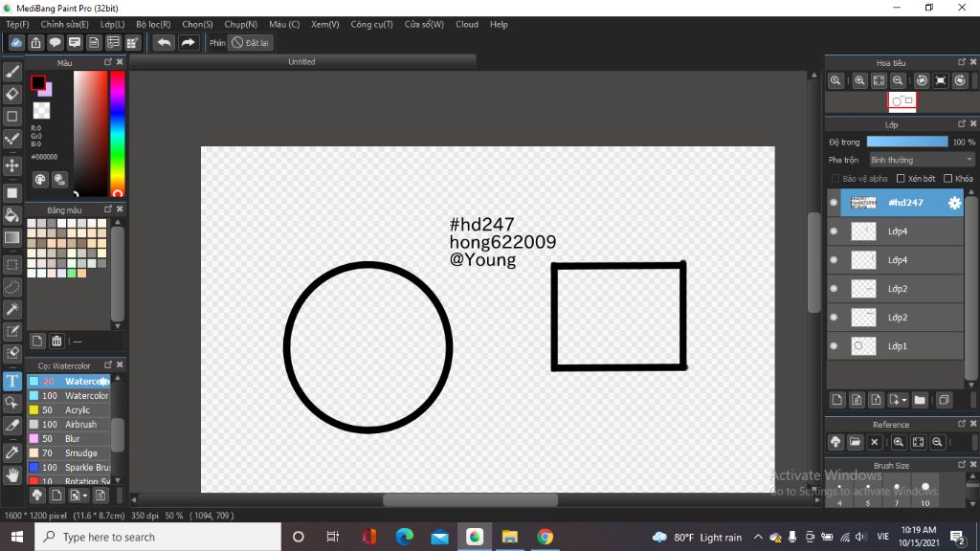Click the add layer folder icon
Viewport: 980px width, 551px height.
click(x=920, y=400)
